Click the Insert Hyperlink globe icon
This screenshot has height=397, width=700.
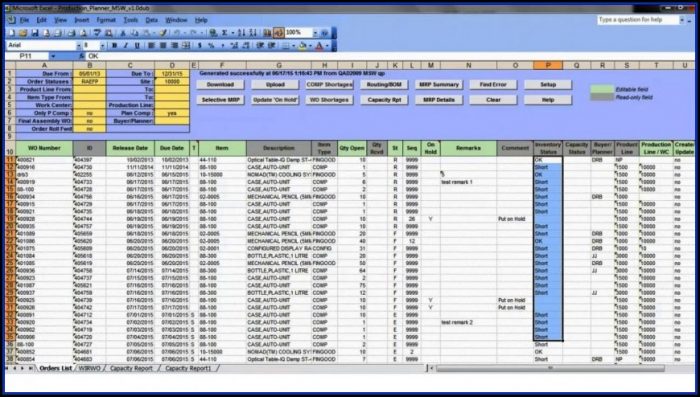click(x=214, y=33)
